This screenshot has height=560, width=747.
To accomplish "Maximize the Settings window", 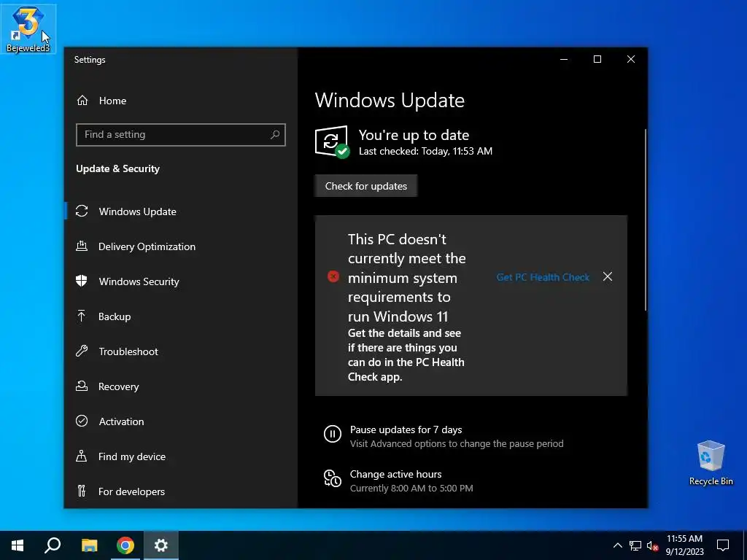I will click(597, 59).
